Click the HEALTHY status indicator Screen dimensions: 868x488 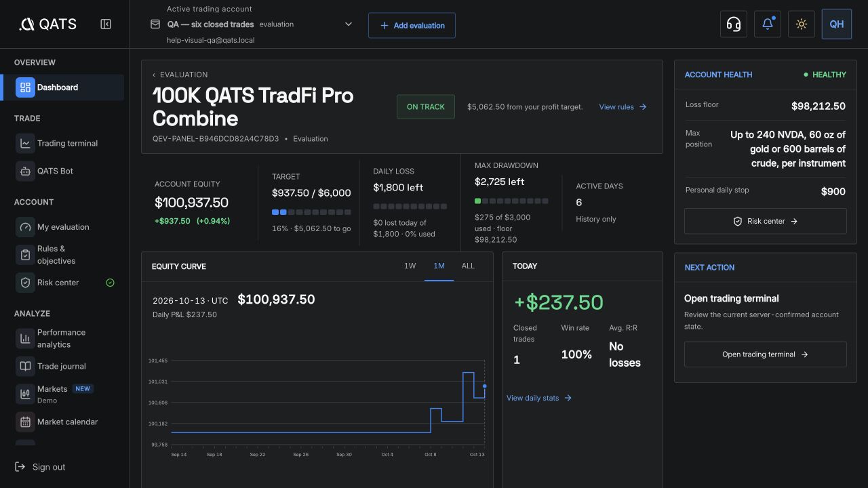click(x=825, y=75)
